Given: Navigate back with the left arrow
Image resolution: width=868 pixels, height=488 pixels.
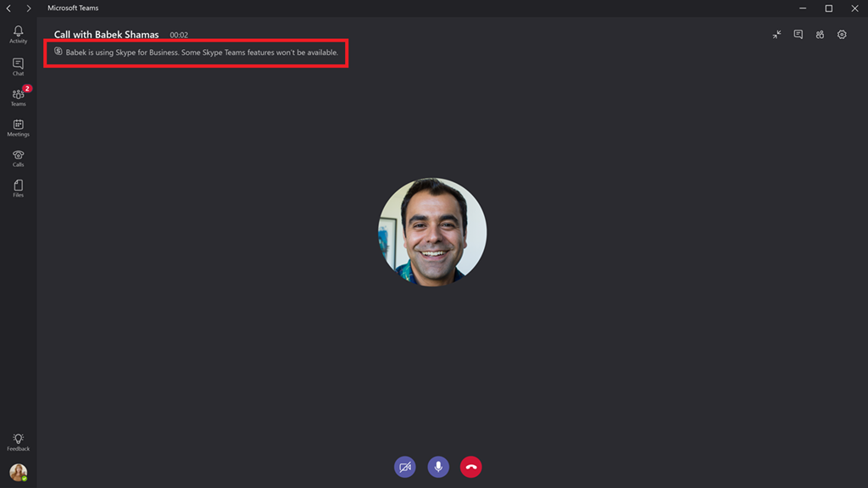Looking at the screenshot, I should [8, 8].
